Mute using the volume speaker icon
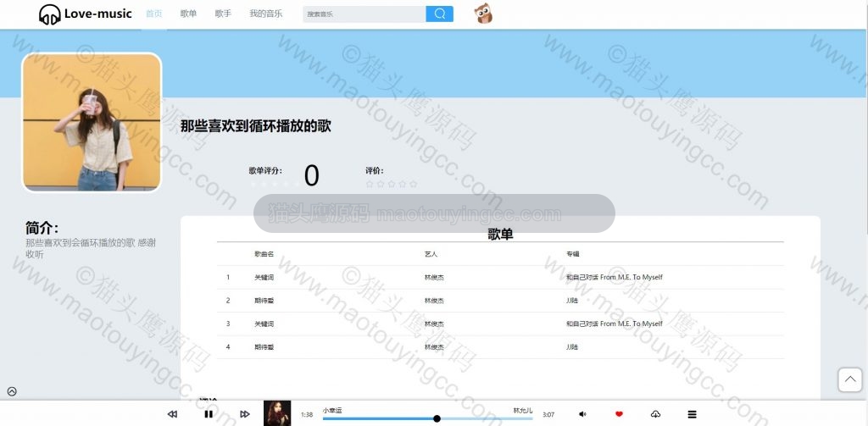Screen dimensions: 868x426 [582, 414]
